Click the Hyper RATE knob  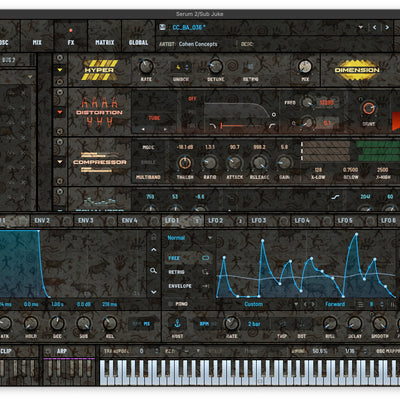pyautogui.click(x=146, y=66)
